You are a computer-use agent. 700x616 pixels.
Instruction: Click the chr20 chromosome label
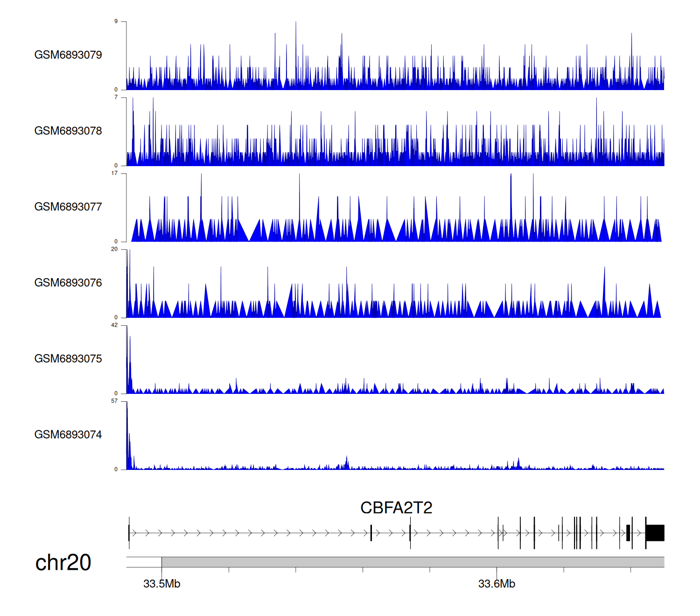(63, 563)
